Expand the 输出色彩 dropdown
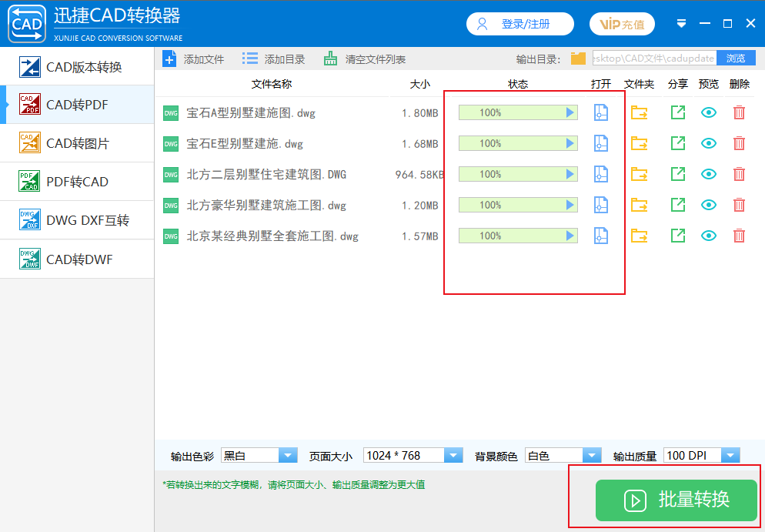The image size is (765, 532). coord(288,455)
